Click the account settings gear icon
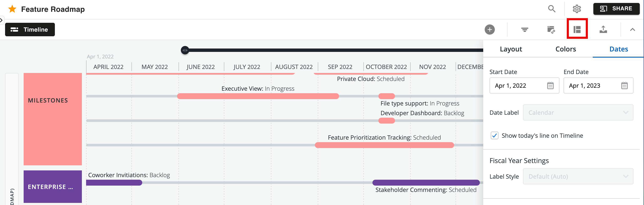Screen dimensions: 644x205 pos(577,8)
